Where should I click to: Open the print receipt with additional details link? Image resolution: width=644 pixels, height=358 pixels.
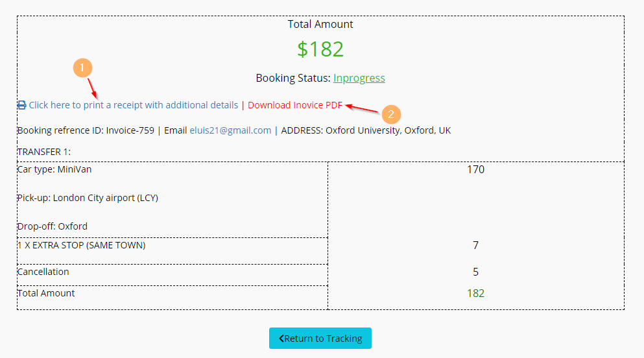(x=133, y=105)
